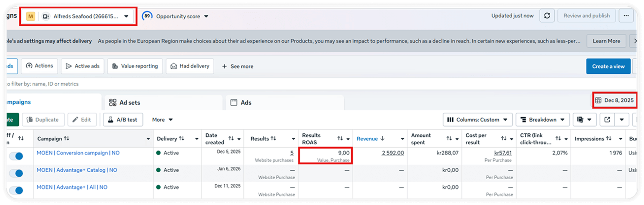
Task: Sort by the Impressions column
Action: coord(609,138)
